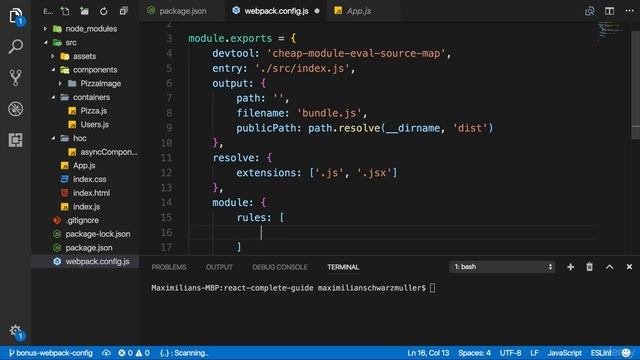This screenshot has height=360, width=640.
Task: Add a new terminal with plus icon
Action: (x=570, y=267)
